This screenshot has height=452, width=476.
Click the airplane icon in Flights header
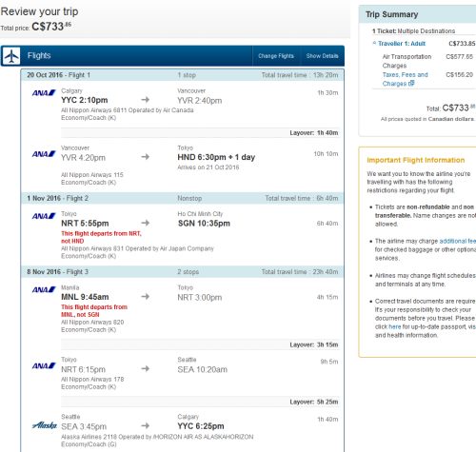click(x=11, y=56)
